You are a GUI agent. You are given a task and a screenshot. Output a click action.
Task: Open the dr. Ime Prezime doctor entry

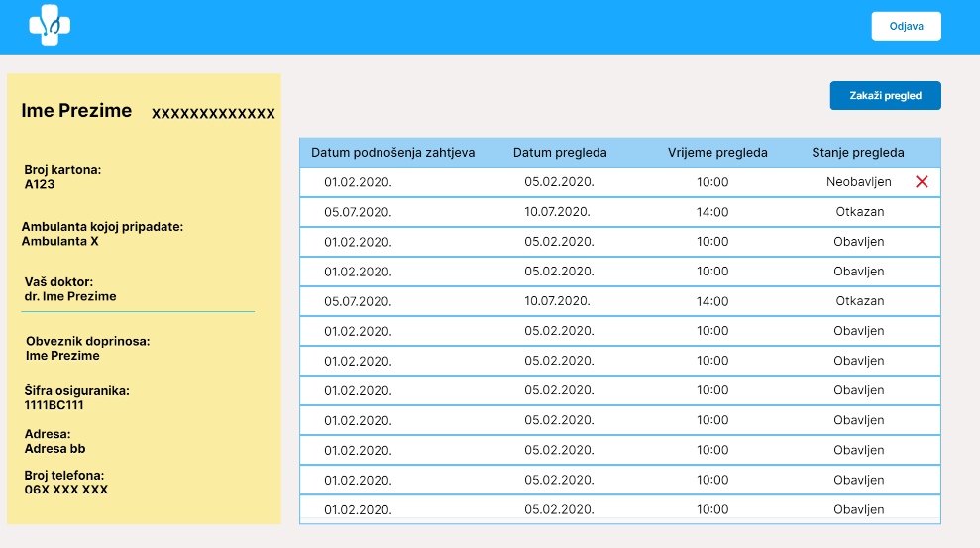(69, 296)
